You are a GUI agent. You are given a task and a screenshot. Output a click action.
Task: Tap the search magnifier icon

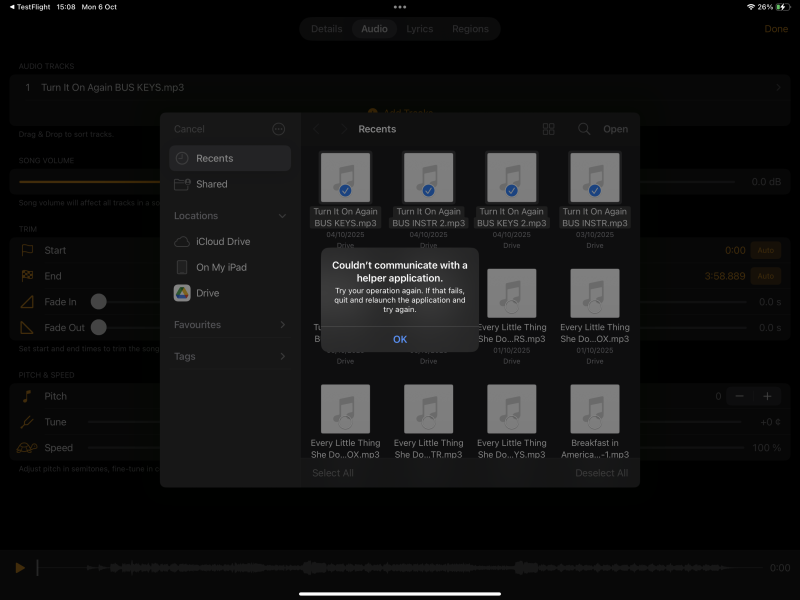click(584, 129)
